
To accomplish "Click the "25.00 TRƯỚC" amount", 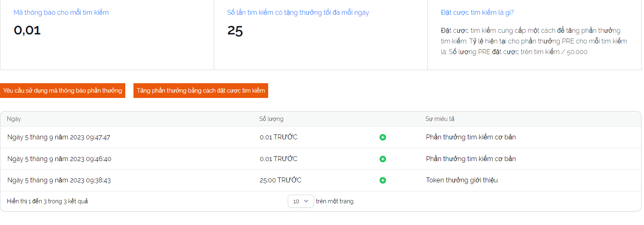I will point(280,180).
